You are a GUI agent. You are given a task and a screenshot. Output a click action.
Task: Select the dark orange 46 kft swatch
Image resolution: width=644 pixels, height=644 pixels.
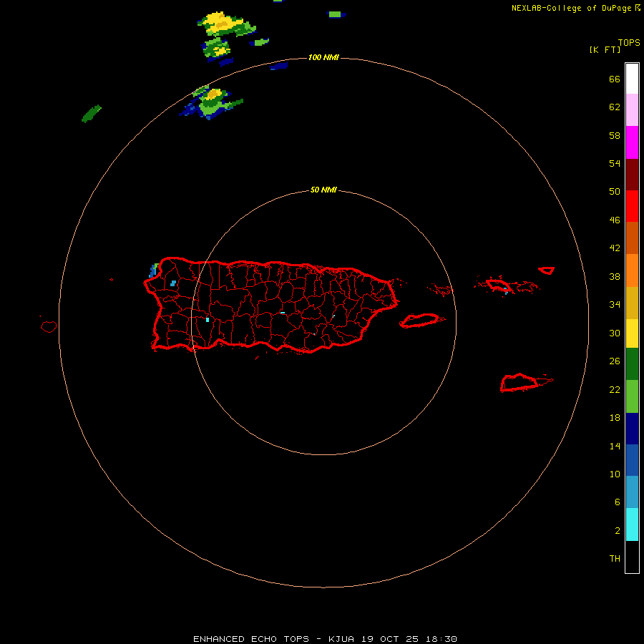click(632, 238)
